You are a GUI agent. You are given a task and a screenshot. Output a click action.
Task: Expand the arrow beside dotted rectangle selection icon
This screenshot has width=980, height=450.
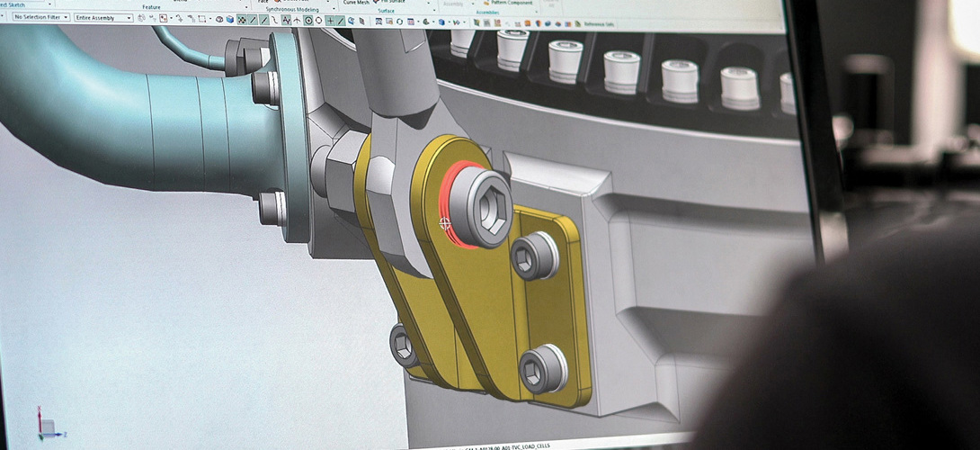pyautogui.click(x=210, y=19)
